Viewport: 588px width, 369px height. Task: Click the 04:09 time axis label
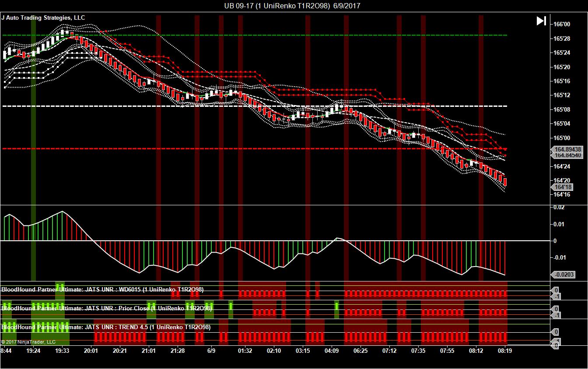pos(332,351)
